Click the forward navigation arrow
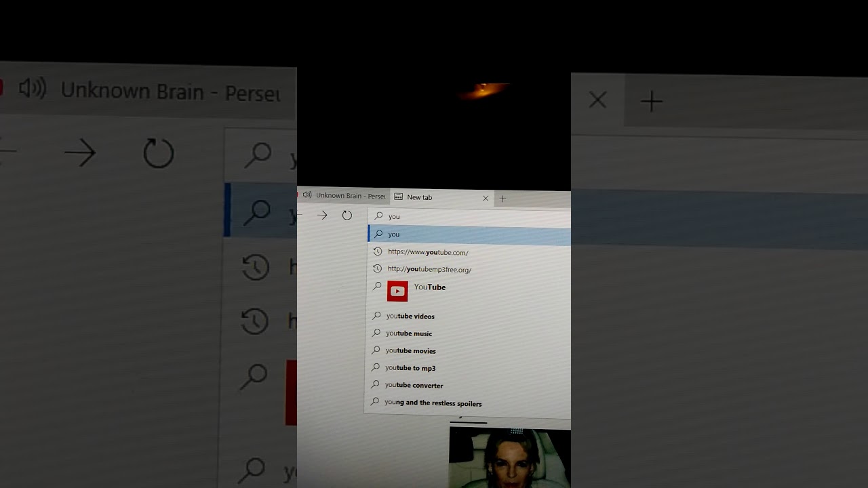The image size is (868, 488). click(322, 215)
